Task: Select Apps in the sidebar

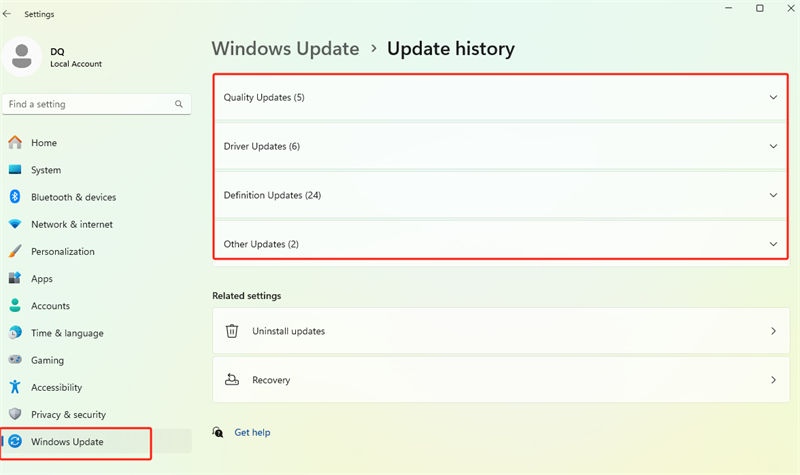Action: (x=97, y=278)
